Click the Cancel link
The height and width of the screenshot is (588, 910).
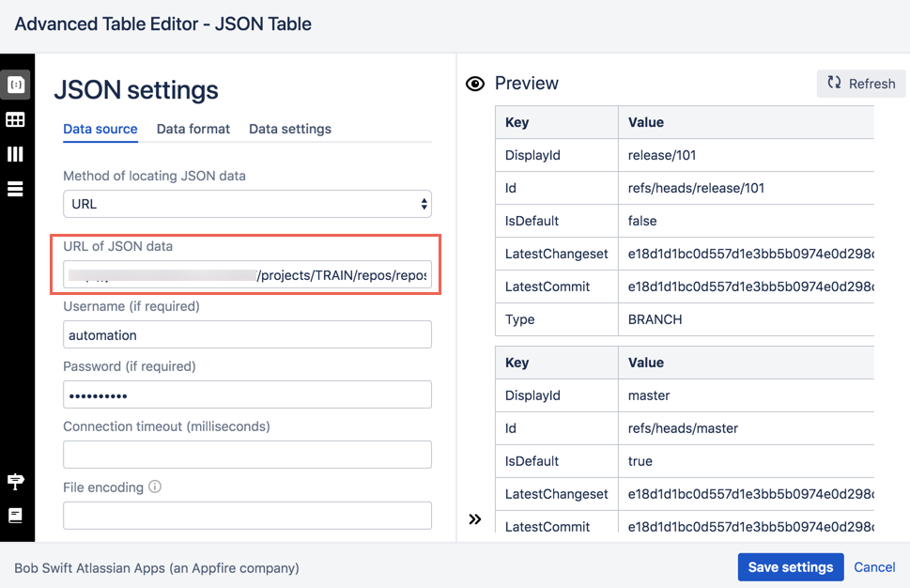click(874, 567)
